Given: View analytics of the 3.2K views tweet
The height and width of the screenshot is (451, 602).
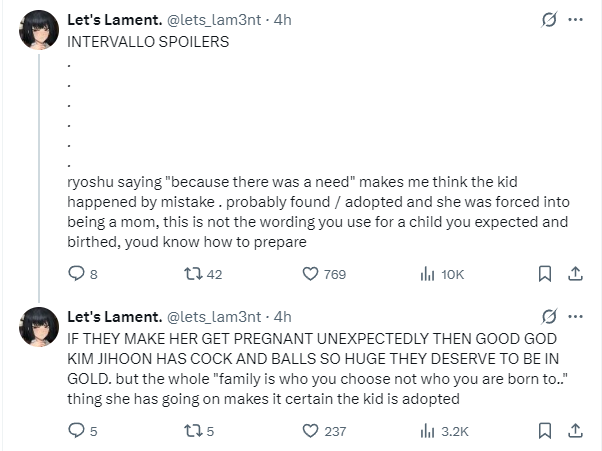Looking at the screenshot, I should (426, 431).
